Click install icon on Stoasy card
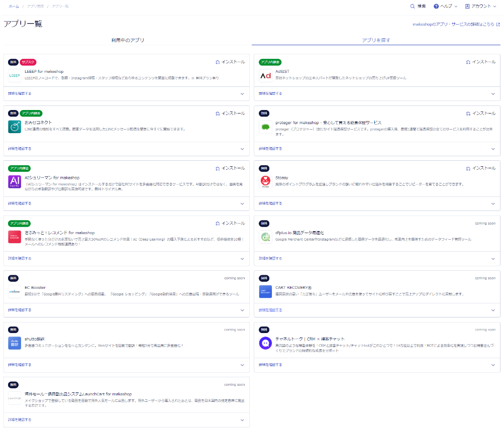 (468, 168)
